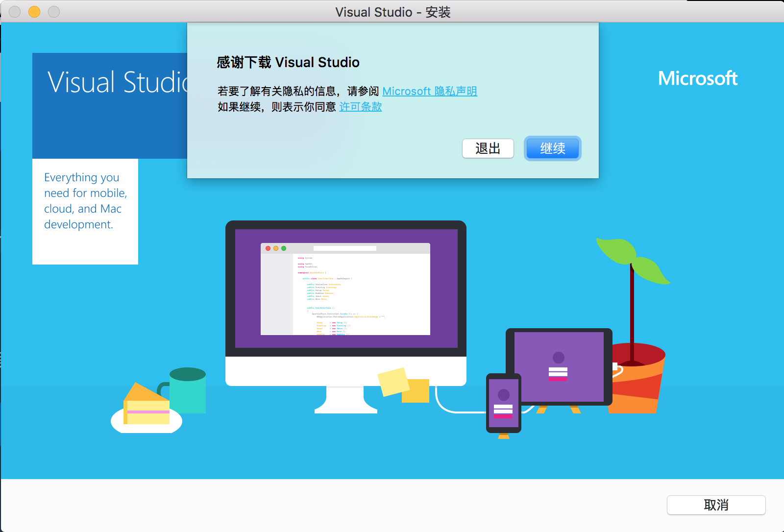Open the 许可条款 license terms link
The image size is (784, 532).
pyautogui.click(x=361, y=107)
